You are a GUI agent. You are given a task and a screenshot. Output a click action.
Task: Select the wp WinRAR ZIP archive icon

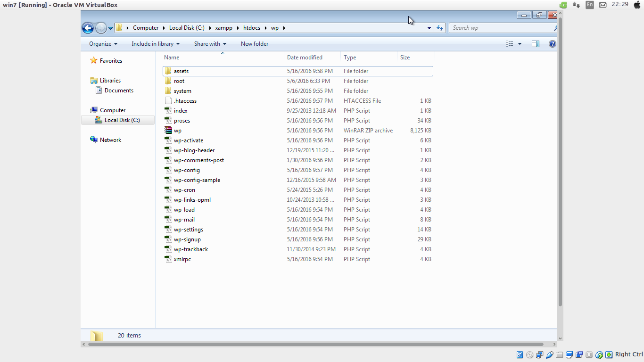coord(168,131)
